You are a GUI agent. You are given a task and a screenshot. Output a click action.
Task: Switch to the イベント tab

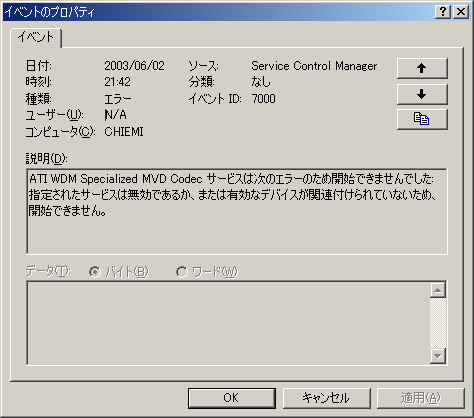click(36, 37)
